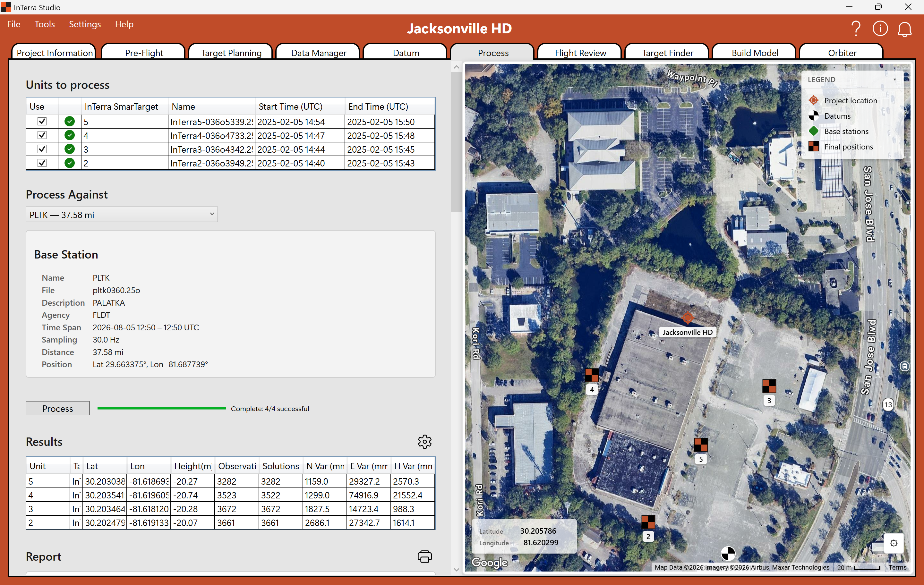Screen dimensions: 924x585
Task: Select the end time cell 2025-02-05 15:43
Action: coord(390,163)
